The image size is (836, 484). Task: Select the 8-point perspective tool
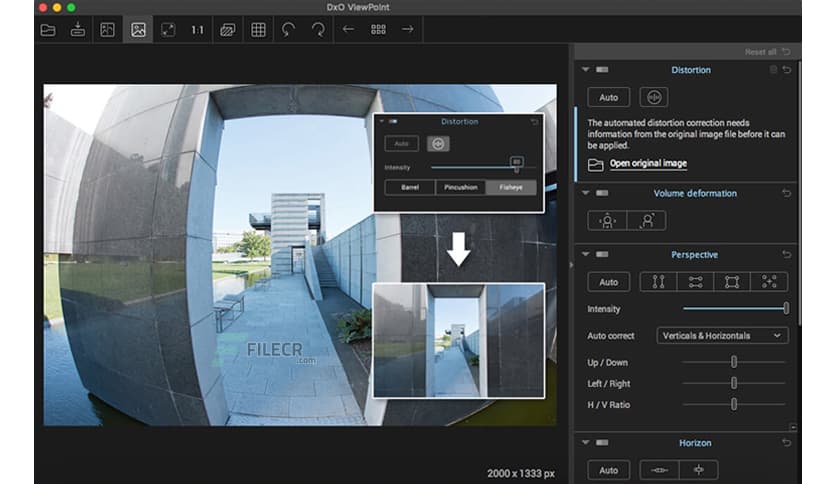point(769,282)
